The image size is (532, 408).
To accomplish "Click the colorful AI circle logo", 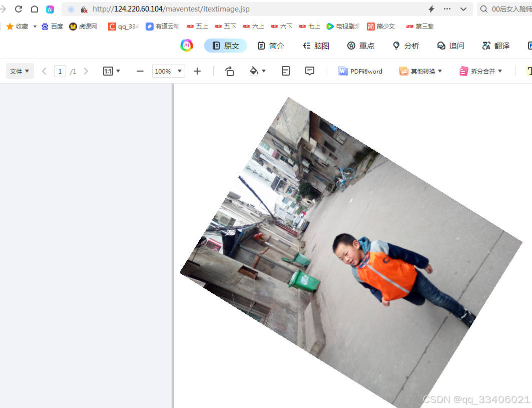I will [187, 46].
